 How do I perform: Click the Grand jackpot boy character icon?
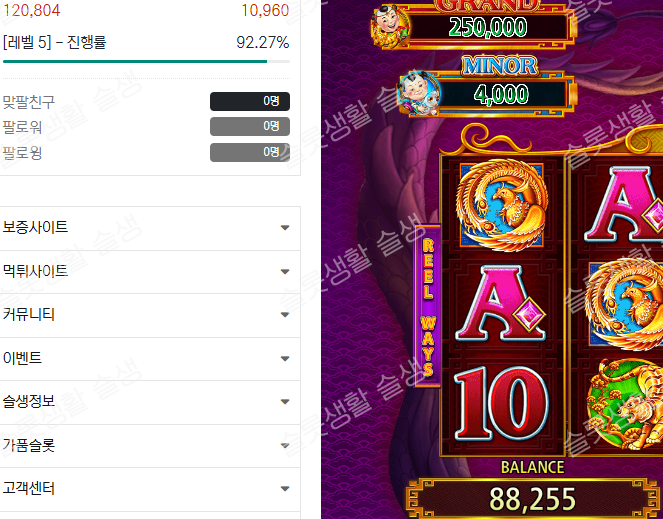[x=390, y=25]
